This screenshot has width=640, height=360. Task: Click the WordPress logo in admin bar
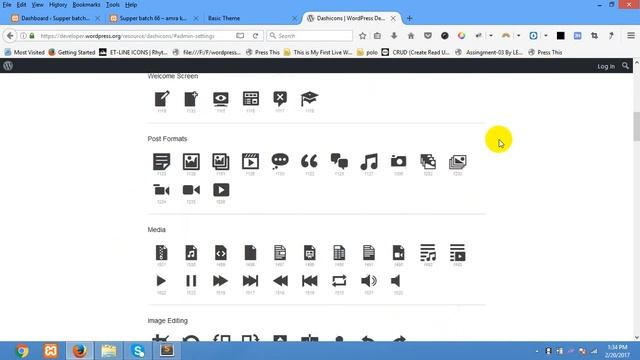(8, 66)
